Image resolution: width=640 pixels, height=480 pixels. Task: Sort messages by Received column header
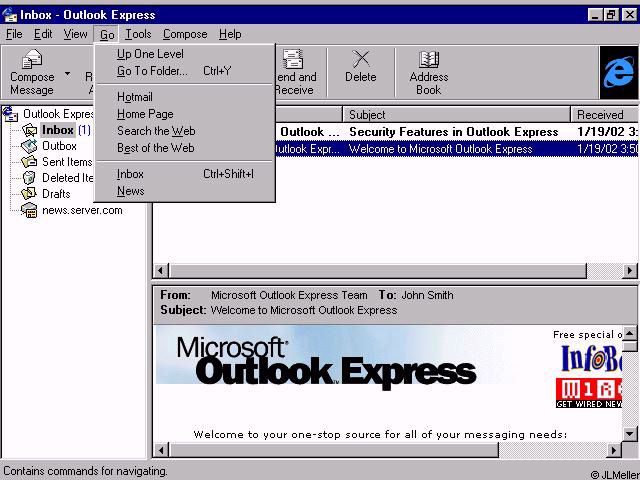604,115
